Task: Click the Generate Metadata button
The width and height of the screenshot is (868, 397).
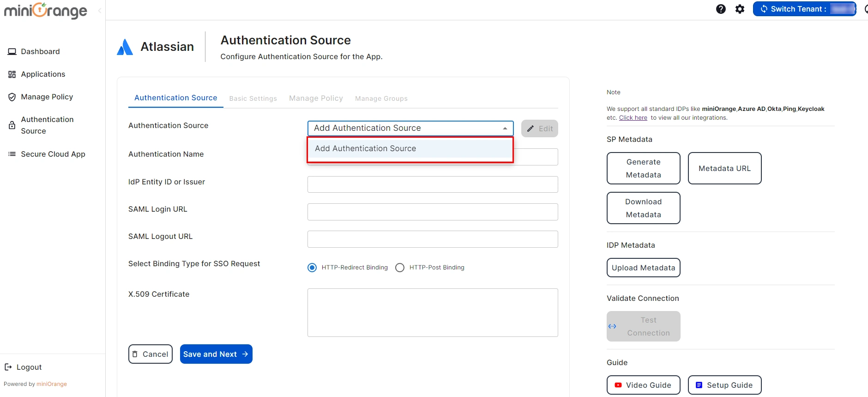Action: 644,168
